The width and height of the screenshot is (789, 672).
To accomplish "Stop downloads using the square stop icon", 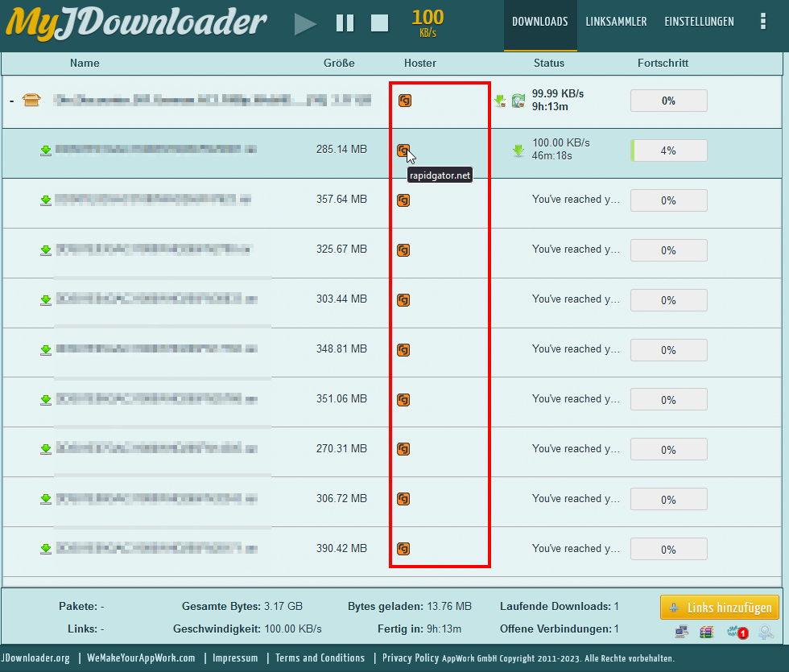I will coord(379,23).
